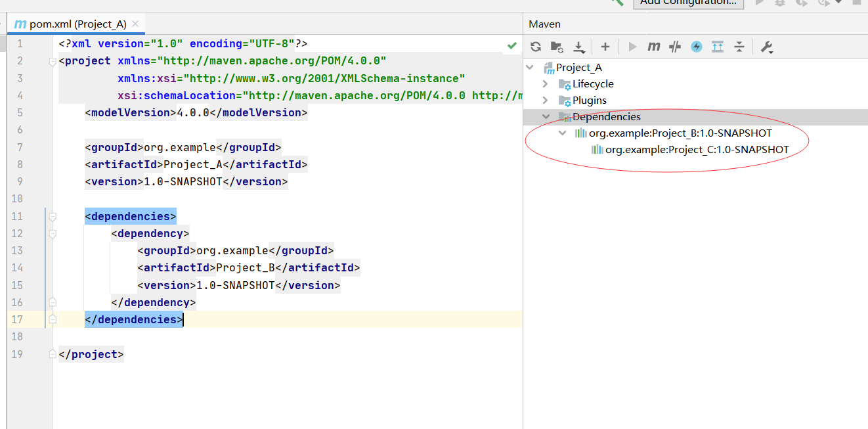Click the xsi:schemaLocation attribute on line 4
Image resolution: width=868 pixels, height=429 pixels.
tap(320, 95)
